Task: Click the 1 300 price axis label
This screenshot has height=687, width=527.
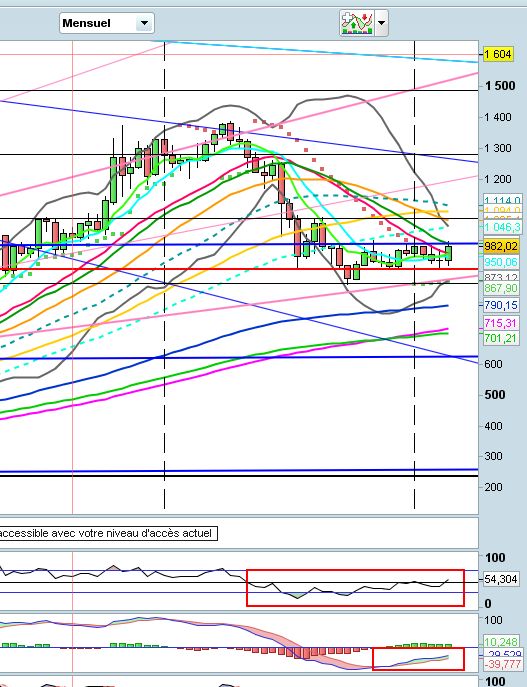Action: pyautogui.click(x=498, y=148)
